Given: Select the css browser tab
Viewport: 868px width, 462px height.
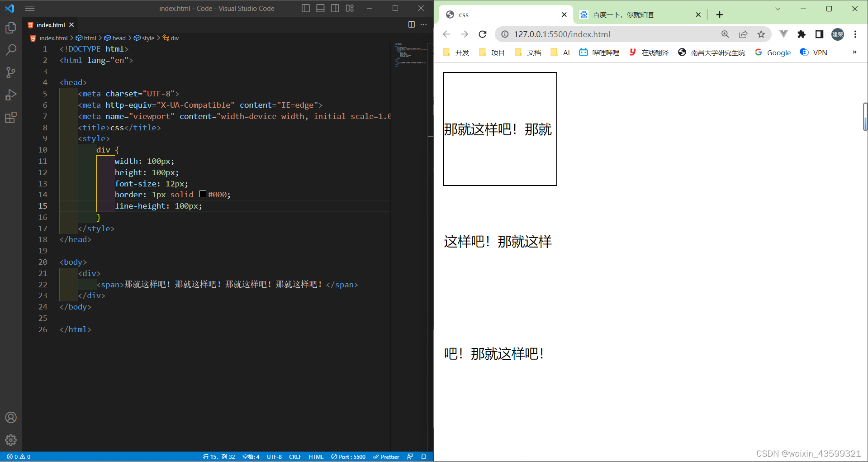Looking at the screenshot, I should coord(506,14).
